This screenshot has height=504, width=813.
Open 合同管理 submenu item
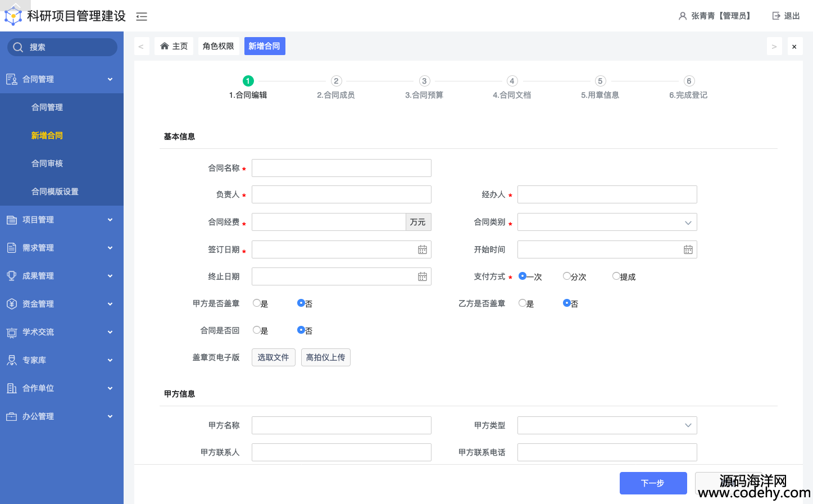click(62, 107)
